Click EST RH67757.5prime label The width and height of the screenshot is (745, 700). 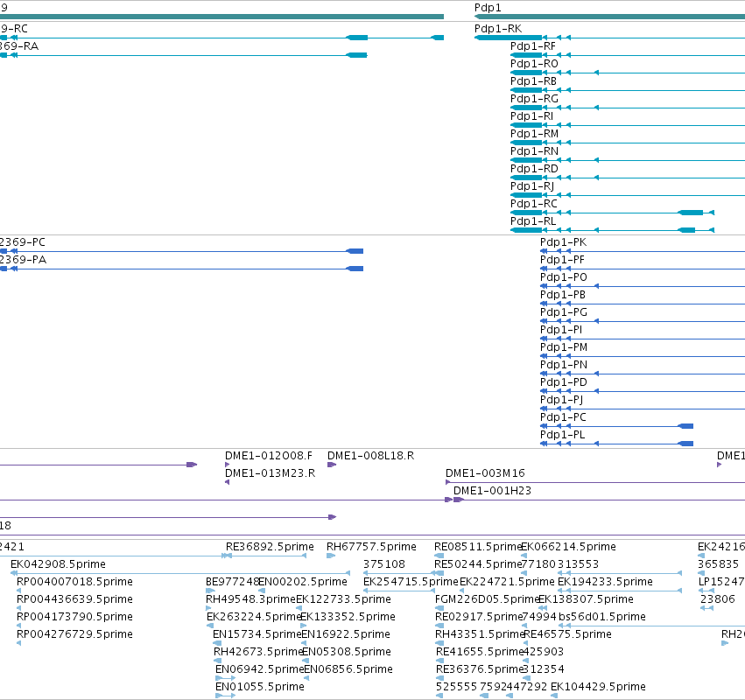[371, 548]
